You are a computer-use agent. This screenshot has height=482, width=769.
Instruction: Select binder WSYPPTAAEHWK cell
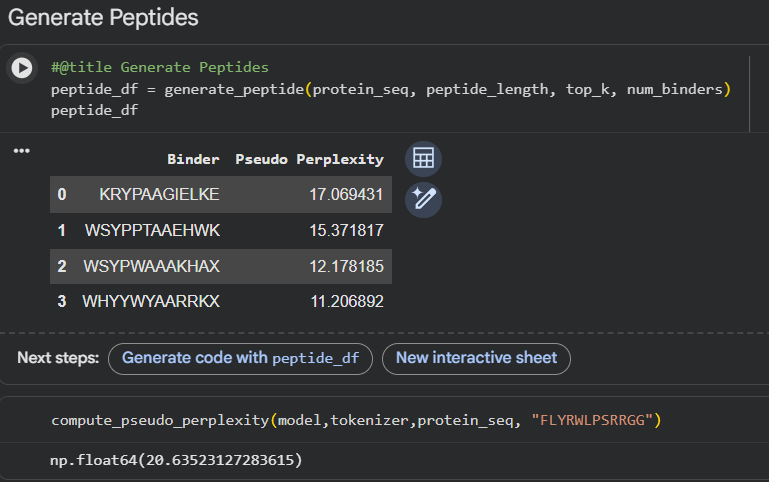point(152,230)
